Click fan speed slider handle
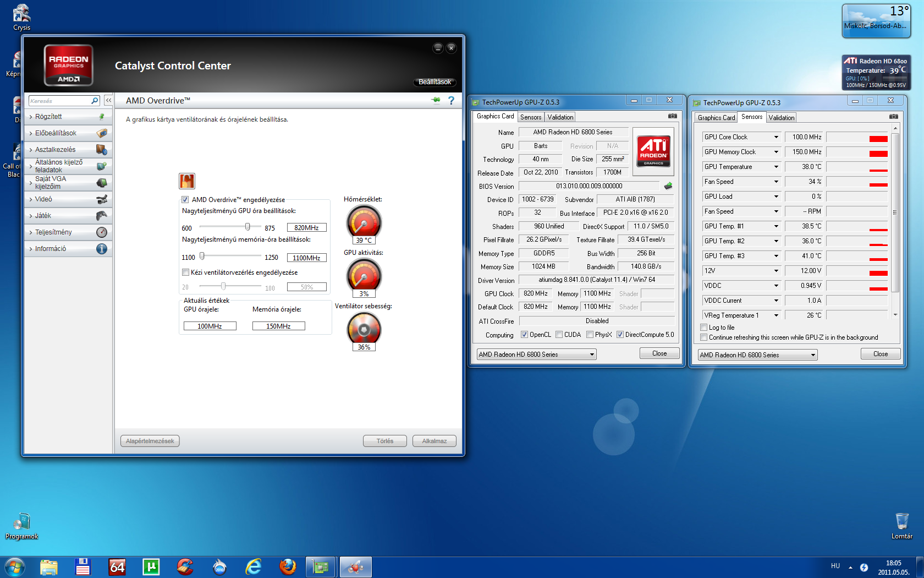 pyautogui.click(x=223, y=286)
